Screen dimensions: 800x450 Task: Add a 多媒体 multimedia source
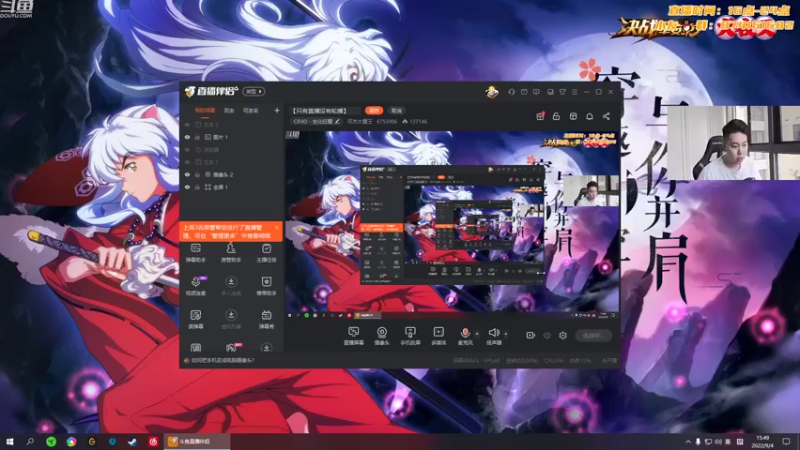[x=439, y=336]
